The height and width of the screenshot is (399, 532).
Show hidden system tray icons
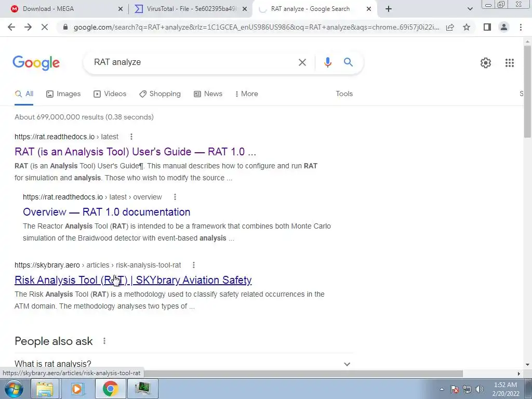[x=442, y=389]
